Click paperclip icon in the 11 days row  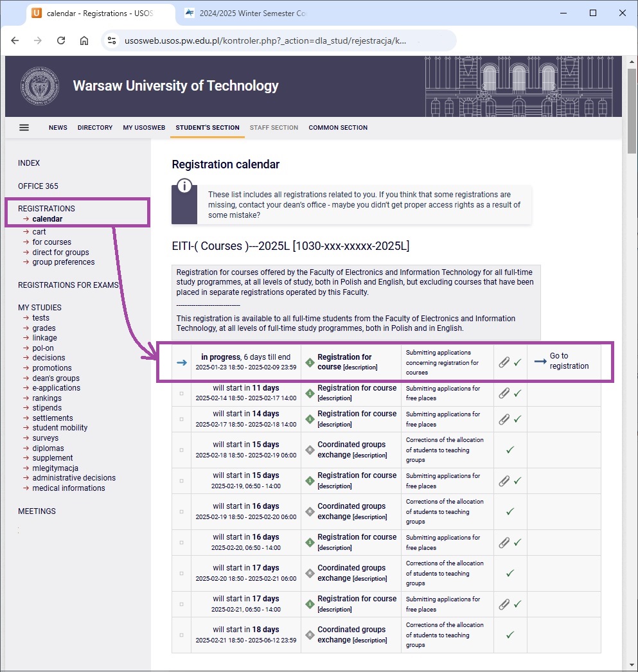[504, 393]
